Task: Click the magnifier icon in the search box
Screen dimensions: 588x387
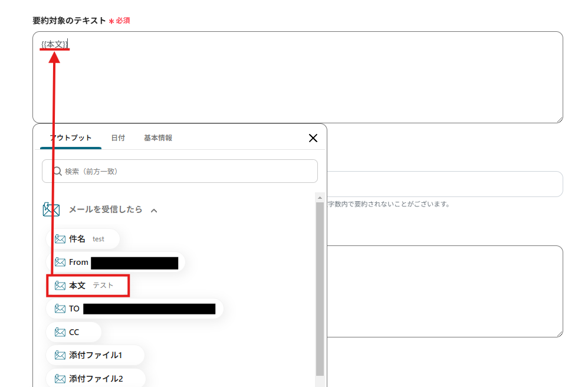Action: pos(57,171)
